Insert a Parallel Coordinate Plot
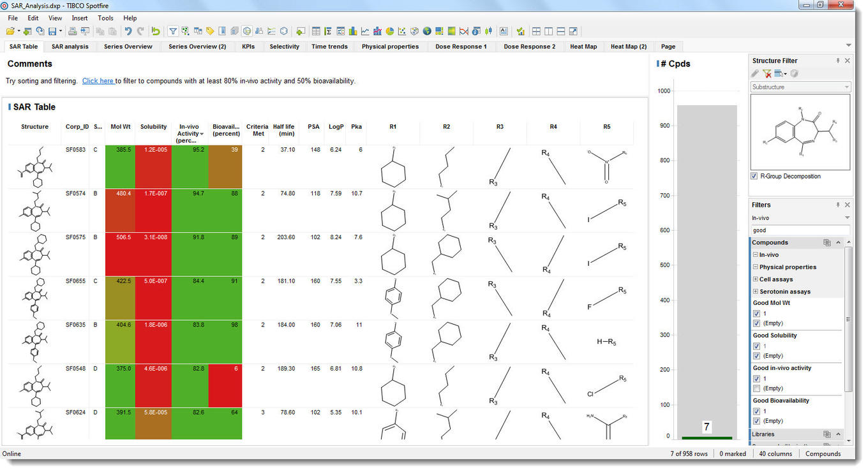Screen dimensions: 868x472 [x=464, y=31]
